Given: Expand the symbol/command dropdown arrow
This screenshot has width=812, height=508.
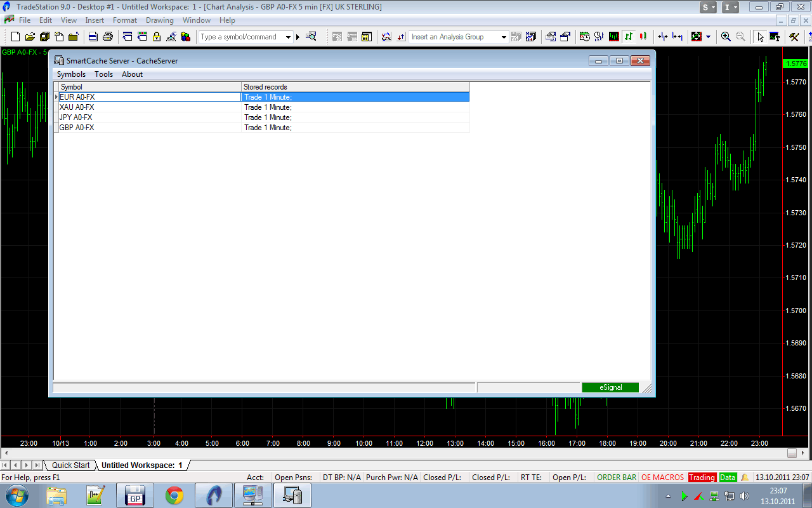Looking at the screenshot, I should 288,37.
